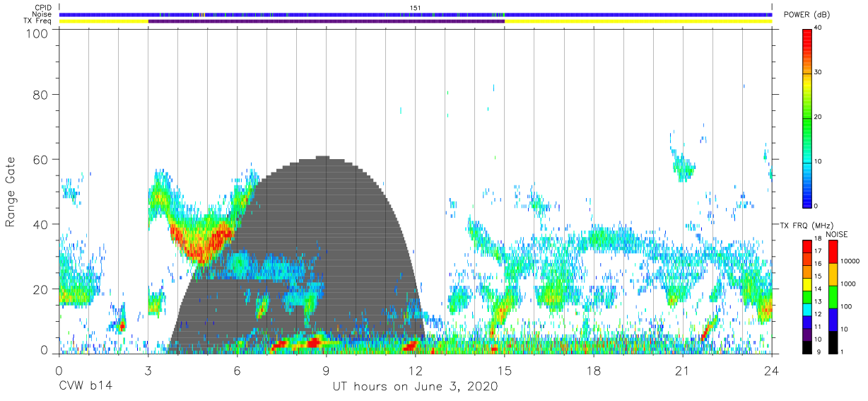Screen dimensions: 868x401
Task: Click the x-axis tick label "9"
Action: (x=326, y=370)
